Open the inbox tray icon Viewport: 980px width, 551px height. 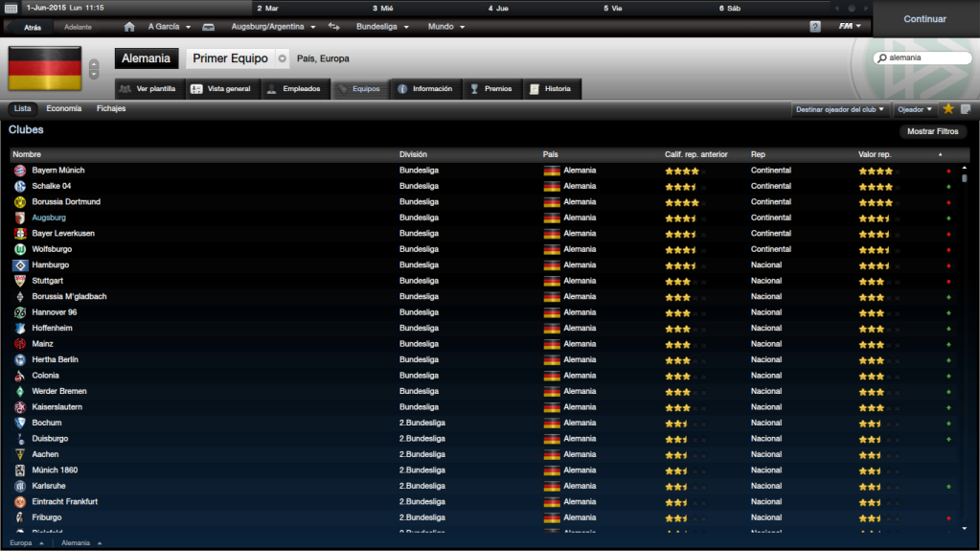[209, 27]
